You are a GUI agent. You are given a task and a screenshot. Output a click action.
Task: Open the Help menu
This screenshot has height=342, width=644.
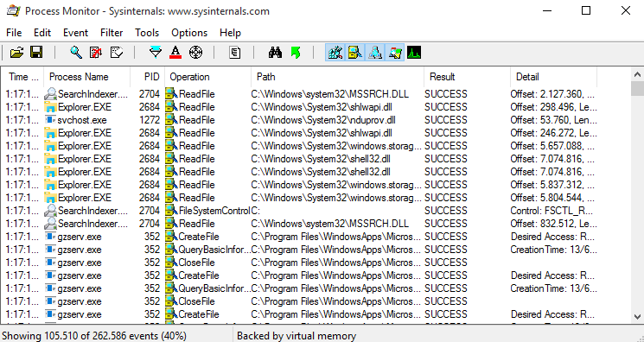pos(230,33)
